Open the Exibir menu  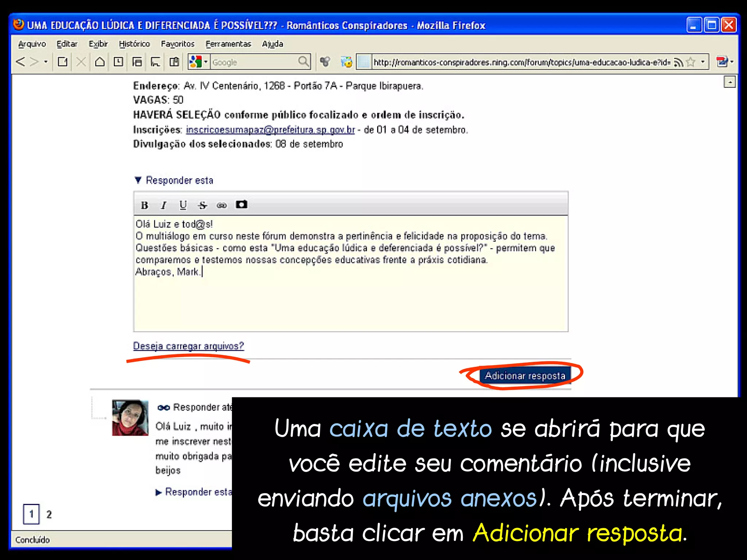point(98,44)
